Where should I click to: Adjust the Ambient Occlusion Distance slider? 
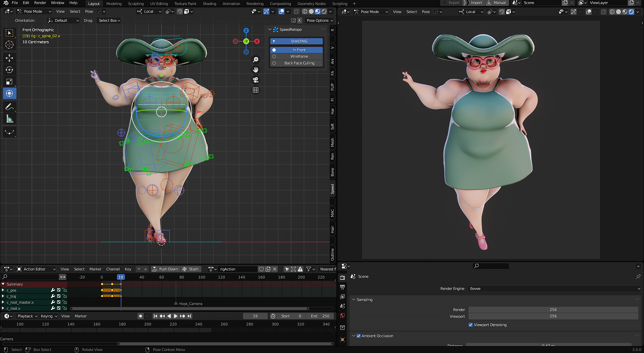point(553,346)
